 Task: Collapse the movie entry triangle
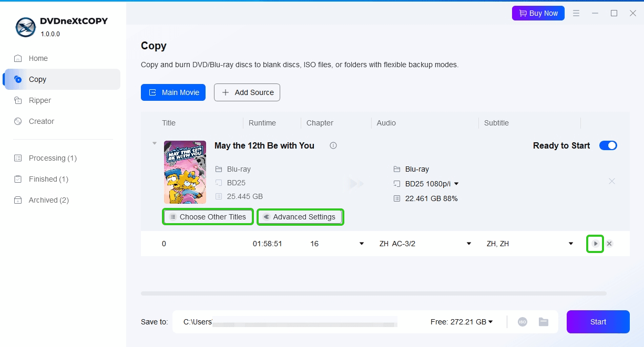(x=154, y=143)
